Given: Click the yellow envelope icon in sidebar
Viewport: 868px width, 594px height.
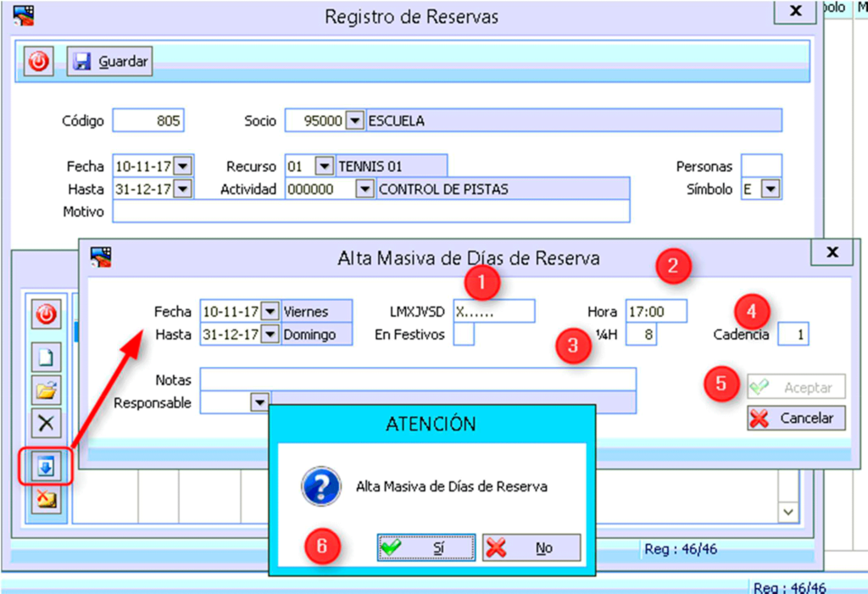Looking at the screenshot, I should pos(46,499).
